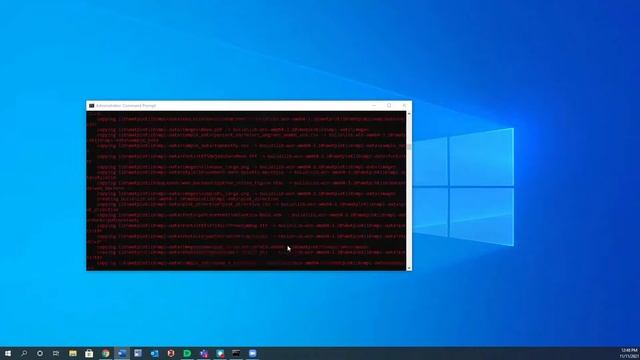Open the Windows Start menu

[x=8, y=353]
